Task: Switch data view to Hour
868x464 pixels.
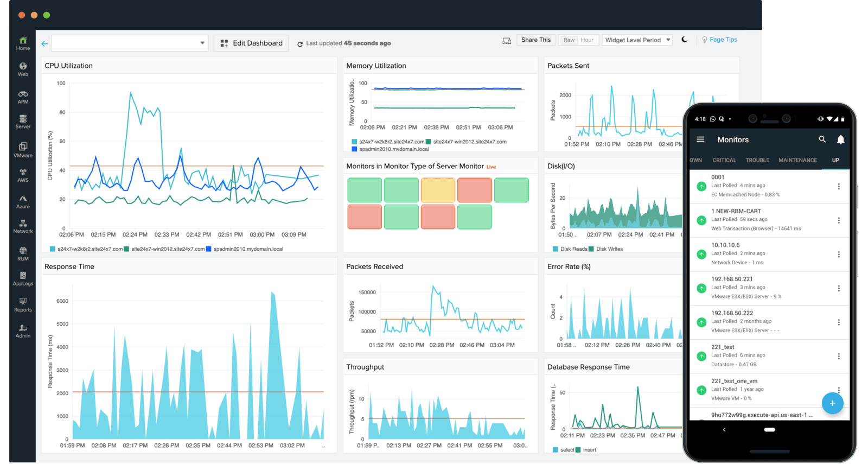Action: (x=587, y=40)
